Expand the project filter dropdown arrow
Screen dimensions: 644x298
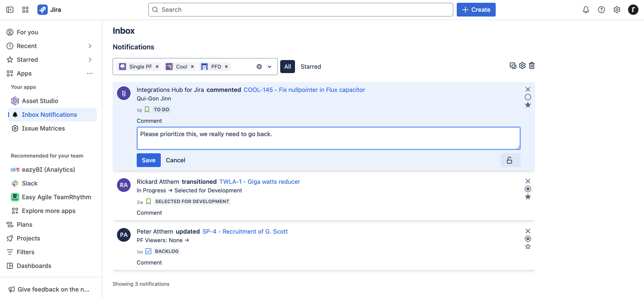[270, 67]
